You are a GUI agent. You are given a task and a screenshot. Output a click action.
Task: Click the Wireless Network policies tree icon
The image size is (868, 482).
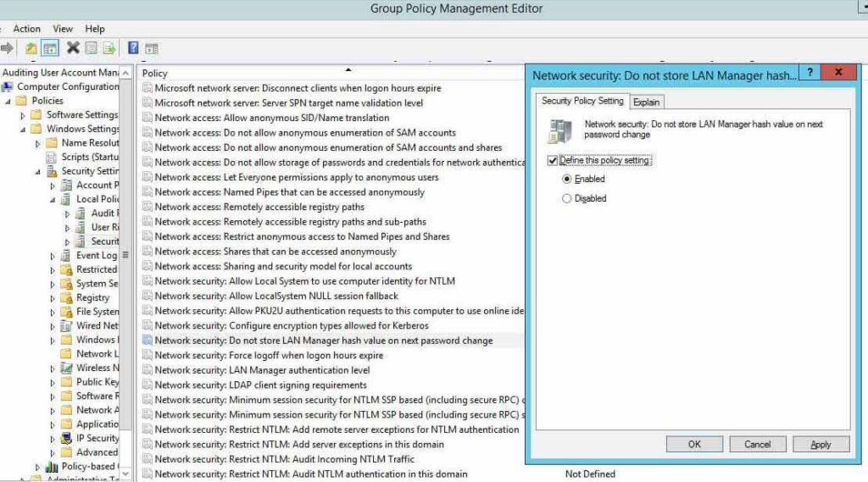pyautogui.click(x=67, y=368)
